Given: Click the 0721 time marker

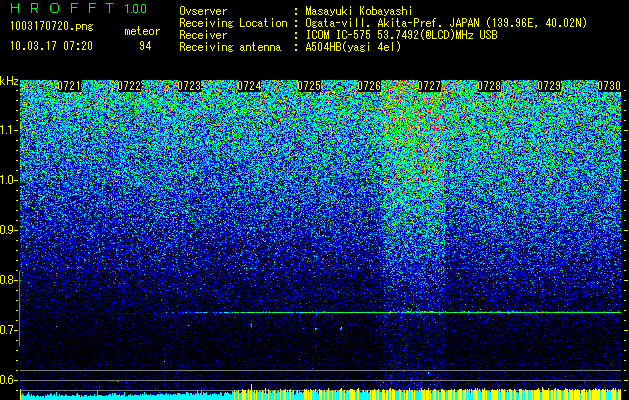Looking at the screenshot, I should point(69,86).
